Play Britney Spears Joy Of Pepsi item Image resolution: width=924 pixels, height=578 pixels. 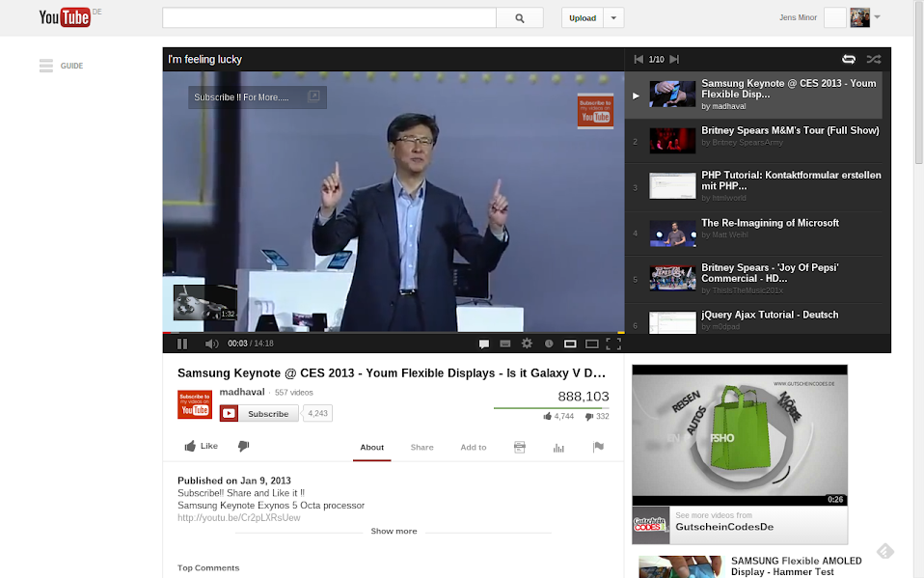[x=753, y=280]
